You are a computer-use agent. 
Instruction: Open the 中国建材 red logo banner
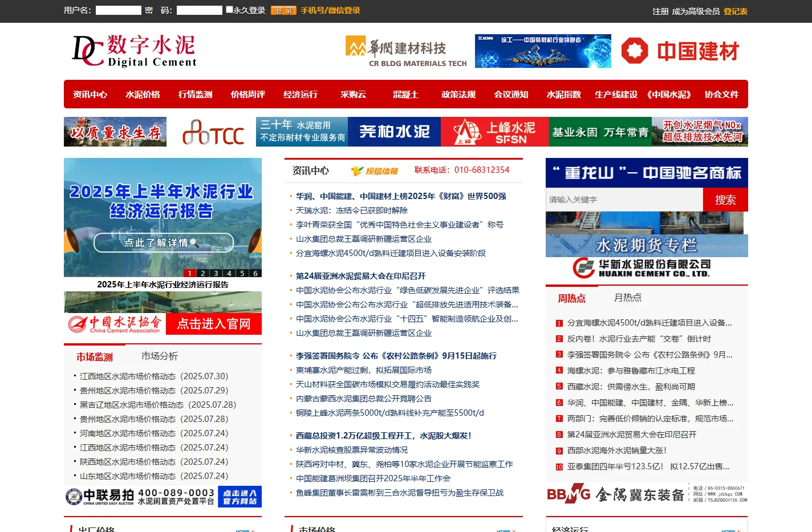click(681, 51)
